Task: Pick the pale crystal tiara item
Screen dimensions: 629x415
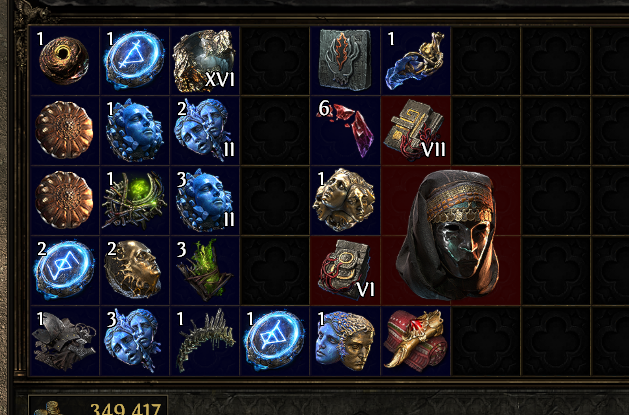Action: point(205,340)
